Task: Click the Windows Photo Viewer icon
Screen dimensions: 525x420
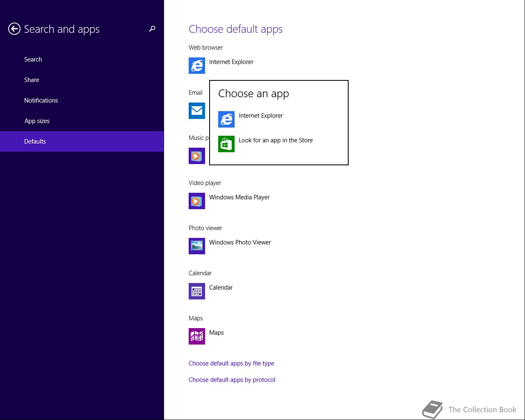Action: tap(197, 246)
